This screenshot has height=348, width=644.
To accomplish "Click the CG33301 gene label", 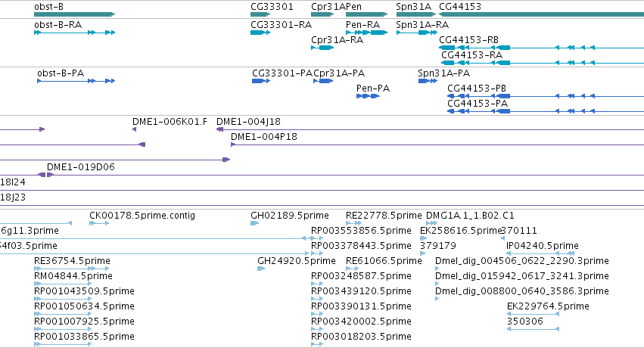I will 272,7.
